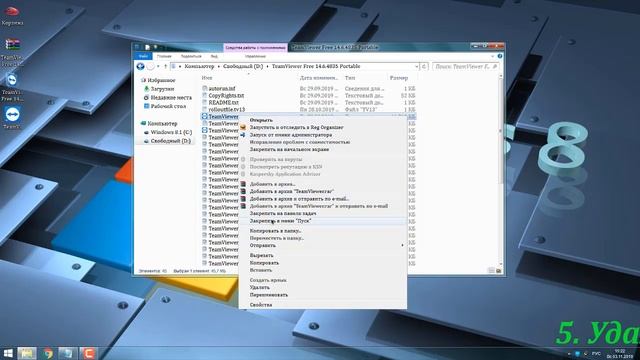
Task: Select 'Свободный (D:)' drive in the pane
Action: point(170,141)
